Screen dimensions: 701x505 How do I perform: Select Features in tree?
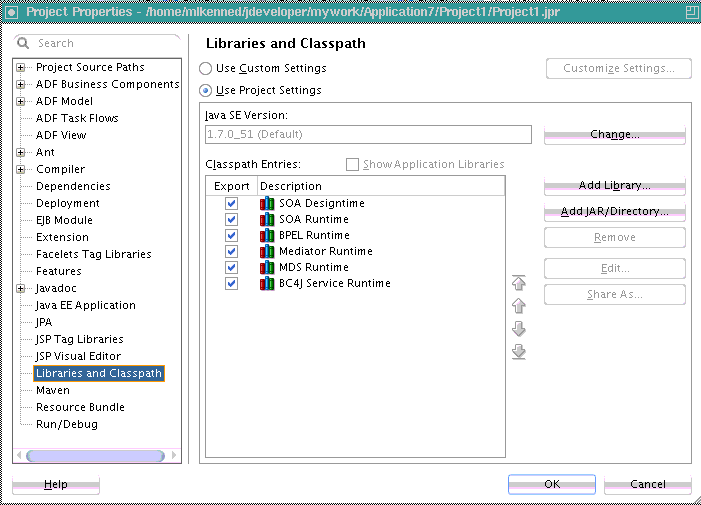tap(59, 271)
